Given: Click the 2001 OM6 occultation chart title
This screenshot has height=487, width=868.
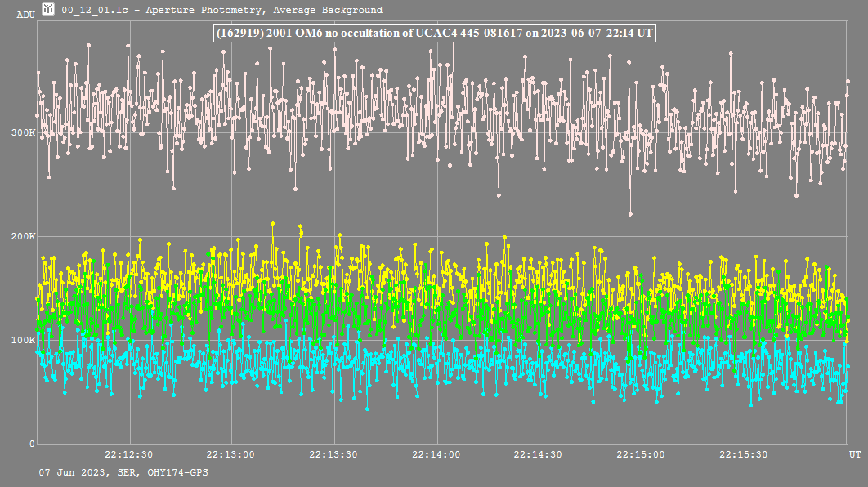Looking at the screenshot, I should [x=433, y=33].
